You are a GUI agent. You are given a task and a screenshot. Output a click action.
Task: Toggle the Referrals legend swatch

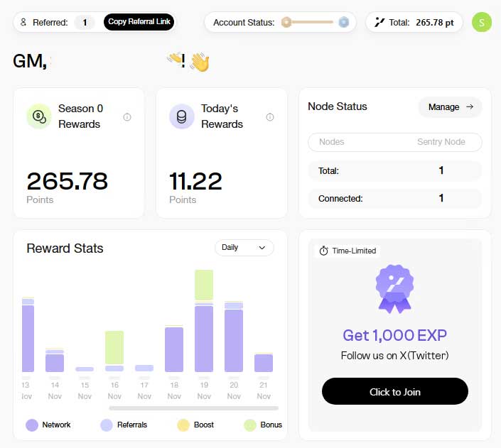click(107, 425)
